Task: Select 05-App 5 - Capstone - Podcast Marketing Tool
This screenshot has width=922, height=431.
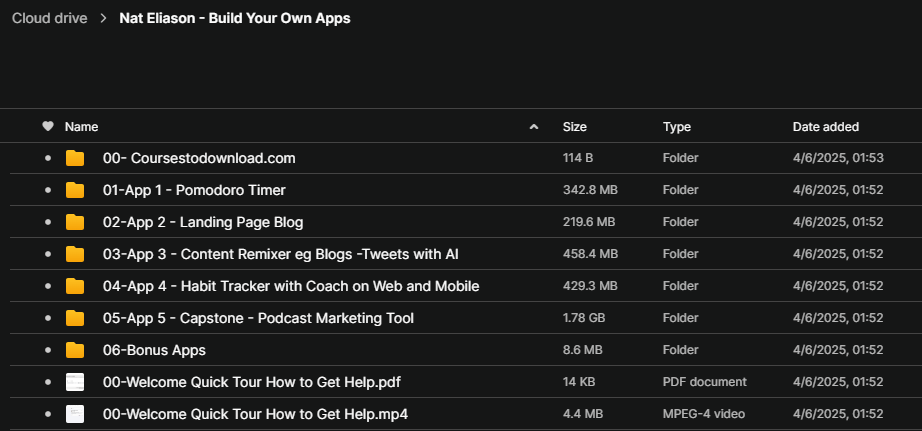Action: tap(258, 318)
